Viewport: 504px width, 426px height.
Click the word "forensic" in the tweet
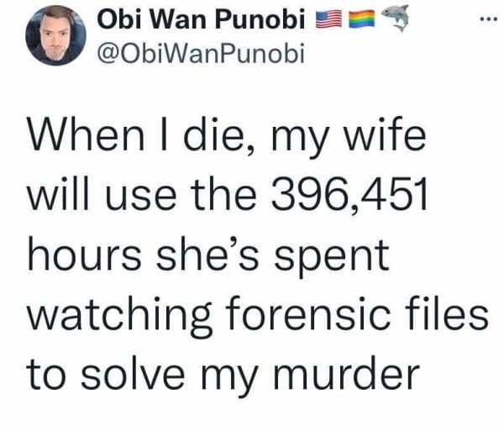point(333,314)
